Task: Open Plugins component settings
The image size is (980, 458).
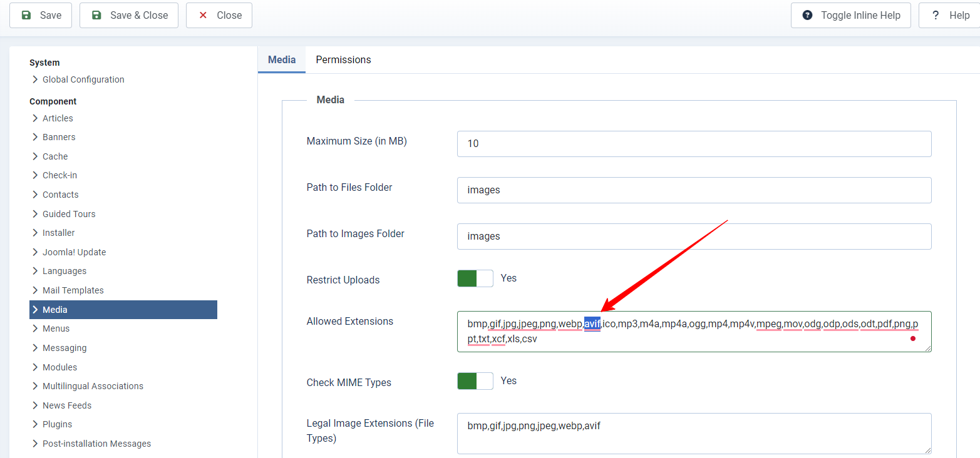Action: [57, 424]
